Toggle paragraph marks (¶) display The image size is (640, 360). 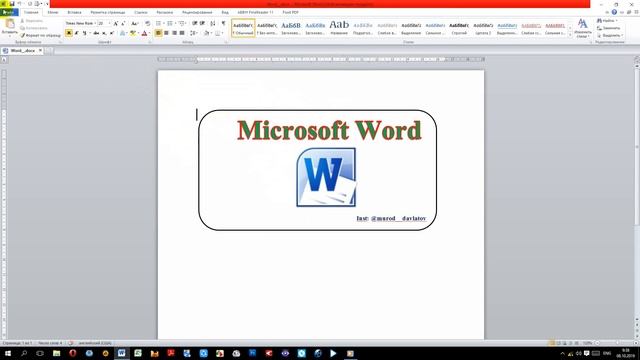point(223,24)
